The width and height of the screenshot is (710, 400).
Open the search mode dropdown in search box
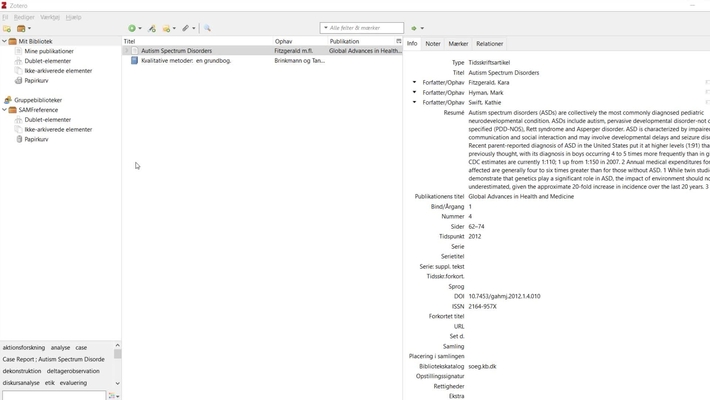point(326,28)
